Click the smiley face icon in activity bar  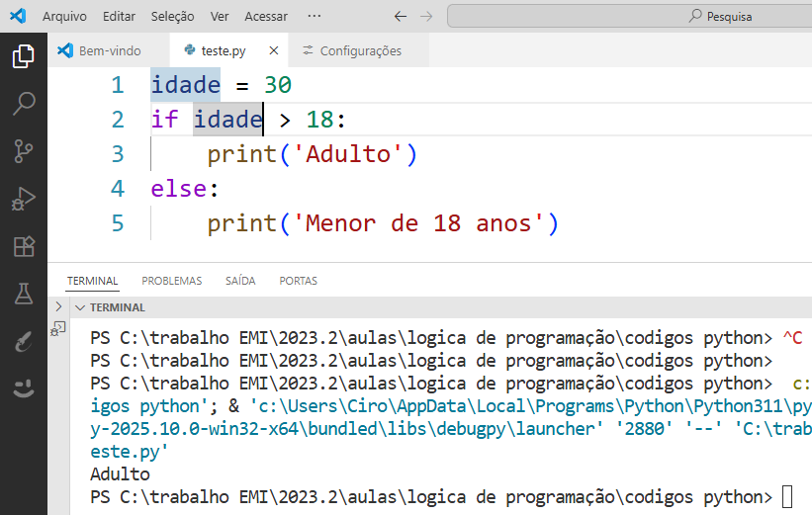[x=23, y=388]
